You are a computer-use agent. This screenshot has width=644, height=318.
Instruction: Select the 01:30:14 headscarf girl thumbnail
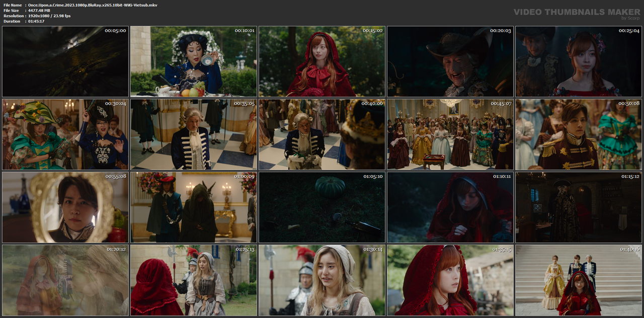[322, 280]
